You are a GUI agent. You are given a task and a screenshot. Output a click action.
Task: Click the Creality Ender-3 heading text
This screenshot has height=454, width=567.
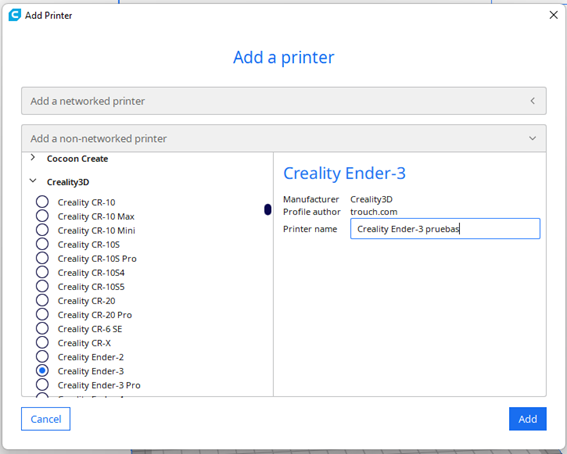(344, 173)
